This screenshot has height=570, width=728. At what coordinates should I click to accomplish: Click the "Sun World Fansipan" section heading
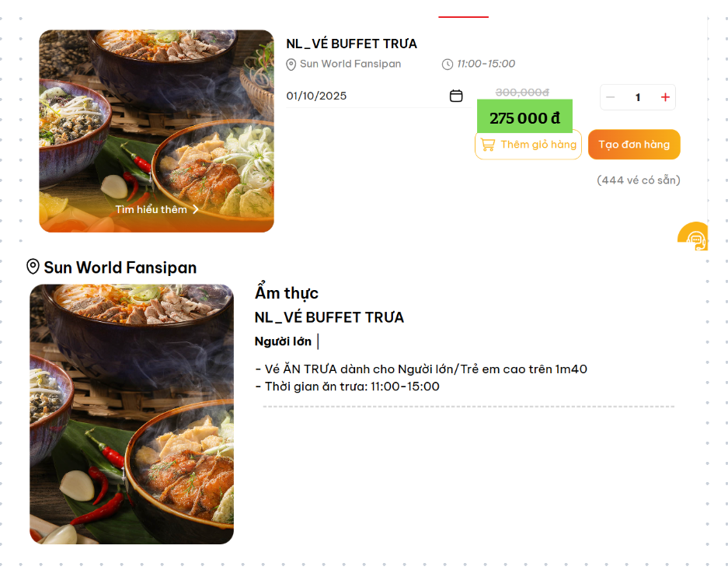120,268
